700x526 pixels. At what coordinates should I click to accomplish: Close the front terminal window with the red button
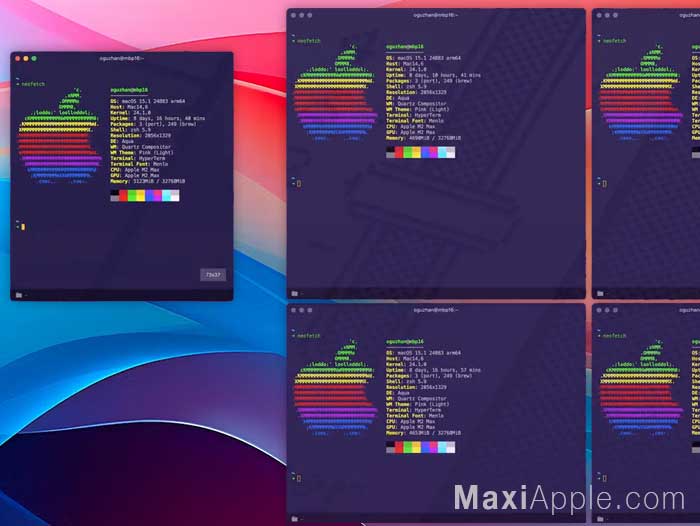(18, 58)
